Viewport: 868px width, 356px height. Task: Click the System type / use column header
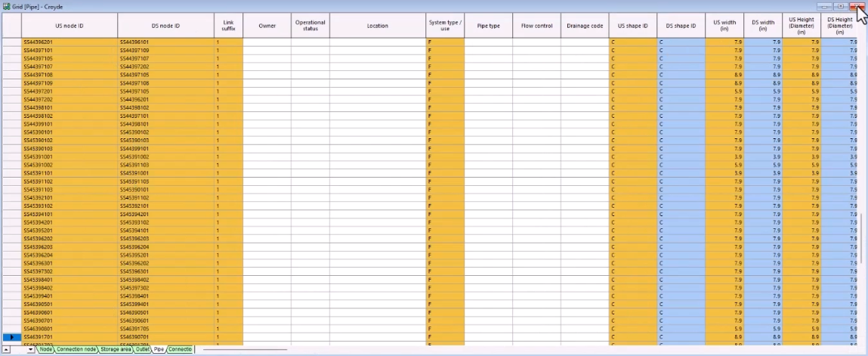point(445,26)
